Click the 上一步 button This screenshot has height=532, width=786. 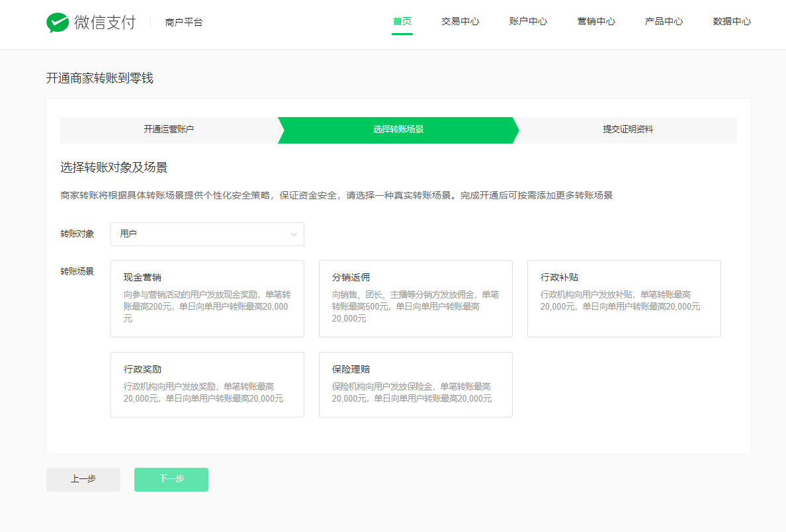(83, 479)
